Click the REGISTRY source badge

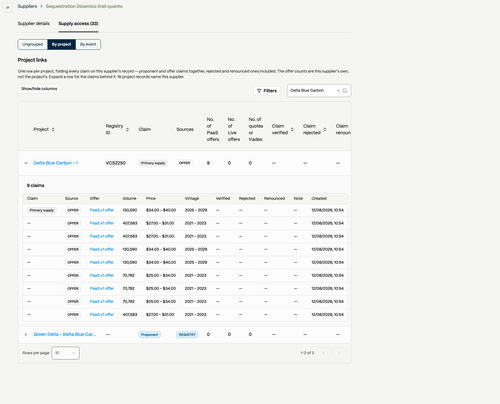pyautogui.click(x=187, y=335)
